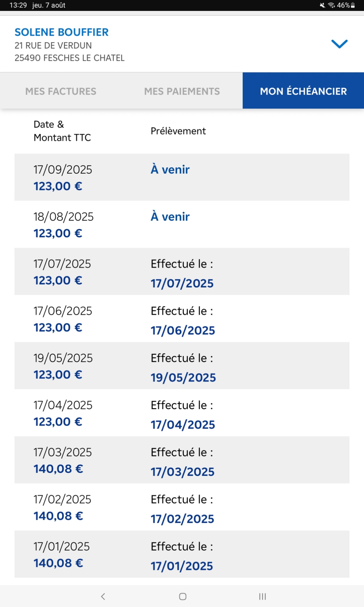Screen dimensions: 364x607
Task: Open the 17/01/2025 installment entry
Action: coord(182,554)
